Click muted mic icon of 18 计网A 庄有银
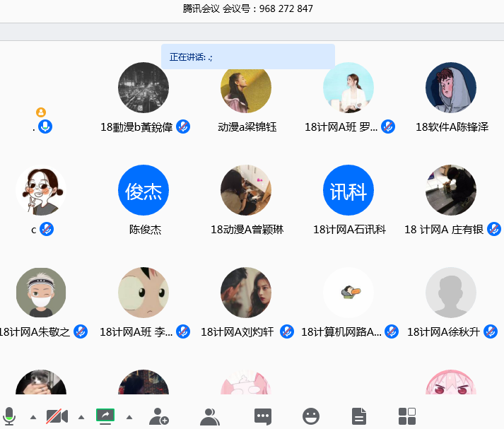Image resolution: width=504 pixels, height=429 pixels. [494, 229]
